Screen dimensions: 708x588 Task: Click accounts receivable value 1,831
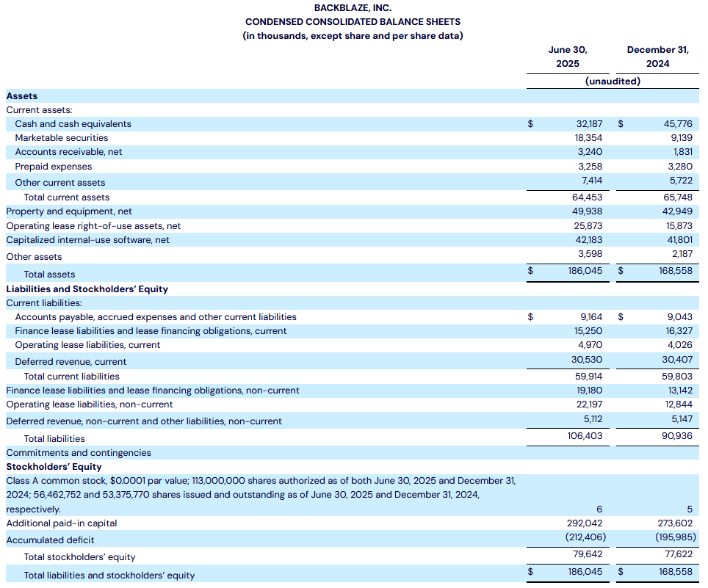click(683, 152)
